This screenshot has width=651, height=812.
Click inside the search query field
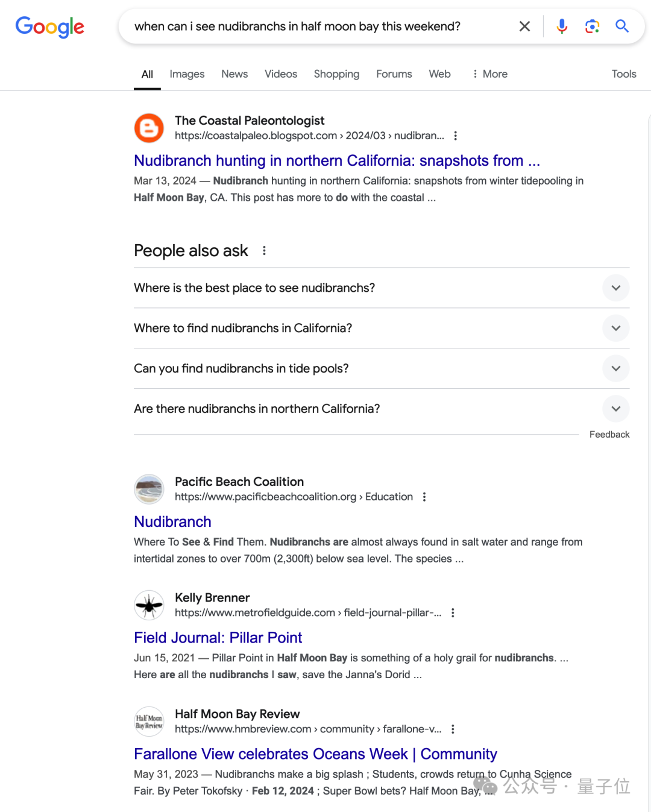313,27
